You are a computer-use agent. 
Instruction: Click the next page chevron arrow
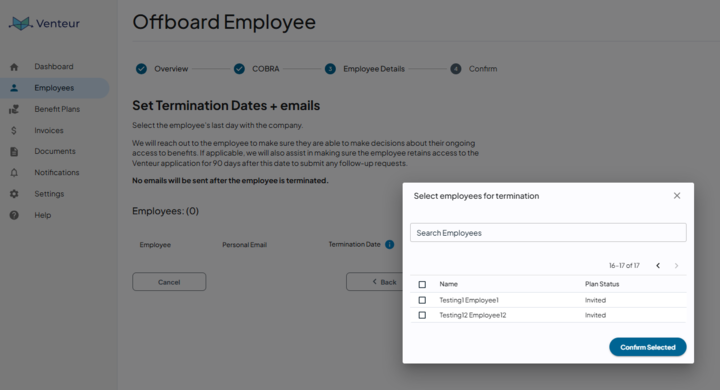point(676,266)
